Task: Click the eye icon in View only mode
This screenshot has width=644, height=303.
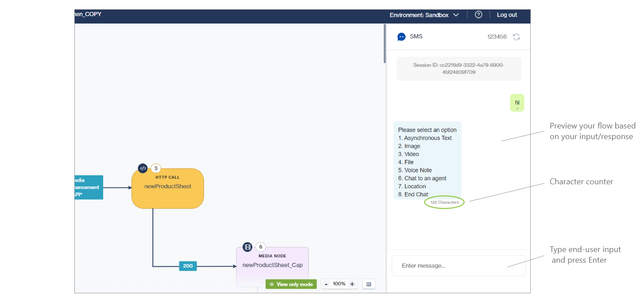Action: coord(272,284)
